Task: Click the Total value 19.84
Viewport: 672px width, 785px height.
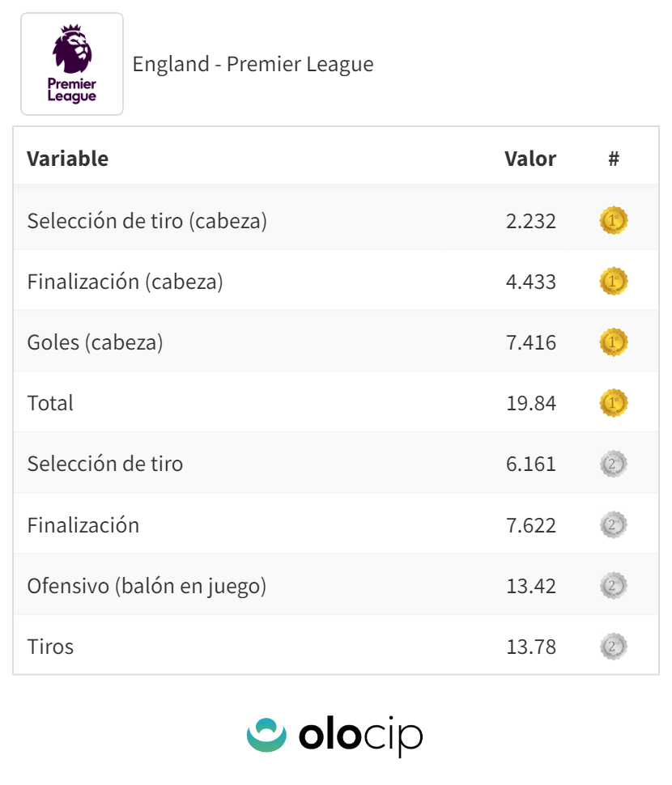Action: [x=531, y=403]
